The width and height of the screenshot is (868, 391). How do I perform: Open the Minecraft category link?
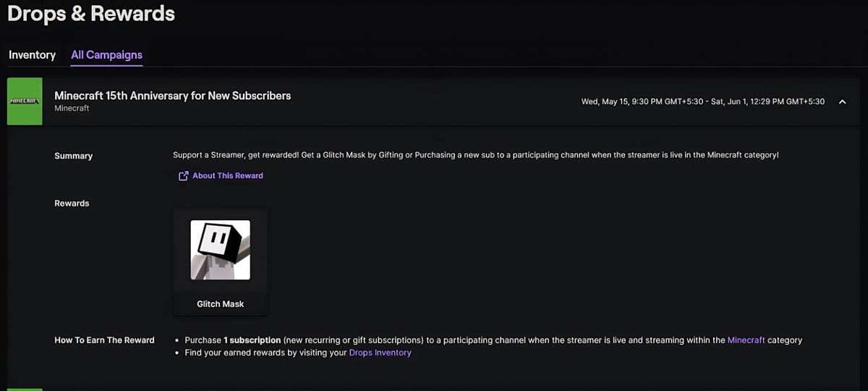[x=746, y=340]
